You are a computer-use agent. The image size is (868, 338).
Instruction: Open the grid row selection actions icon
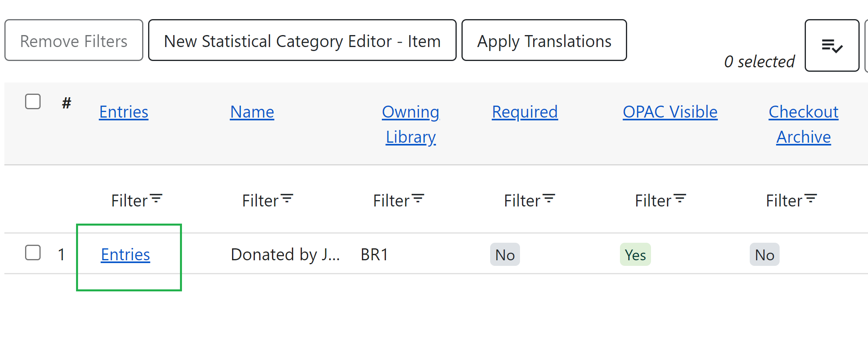(832, 46)
